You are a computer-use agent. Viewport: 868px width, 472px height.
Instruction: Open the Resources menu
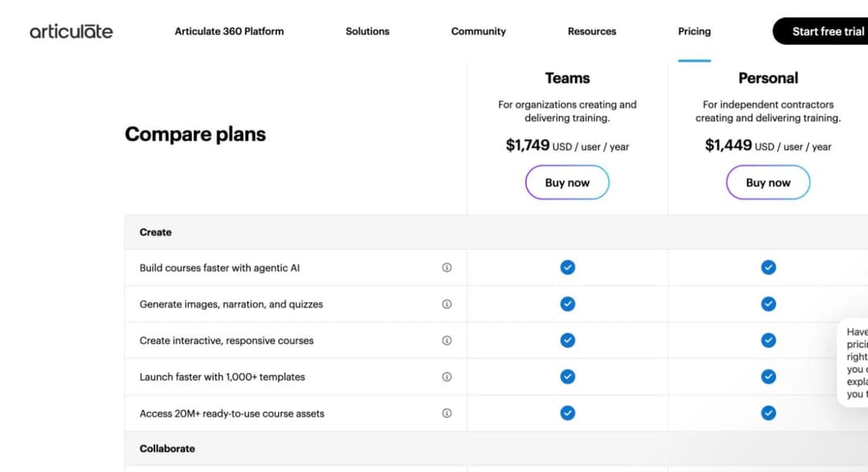coord(592,31)
